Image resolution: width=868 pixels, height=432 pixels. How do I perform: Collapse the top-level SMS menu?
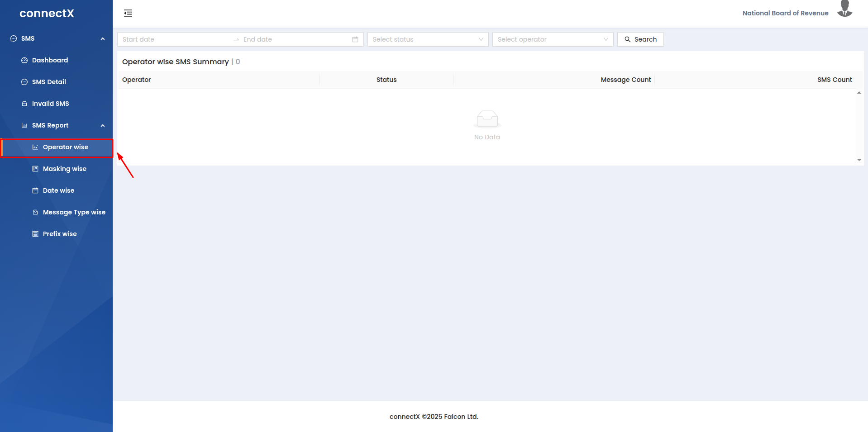tap(103, 38)
